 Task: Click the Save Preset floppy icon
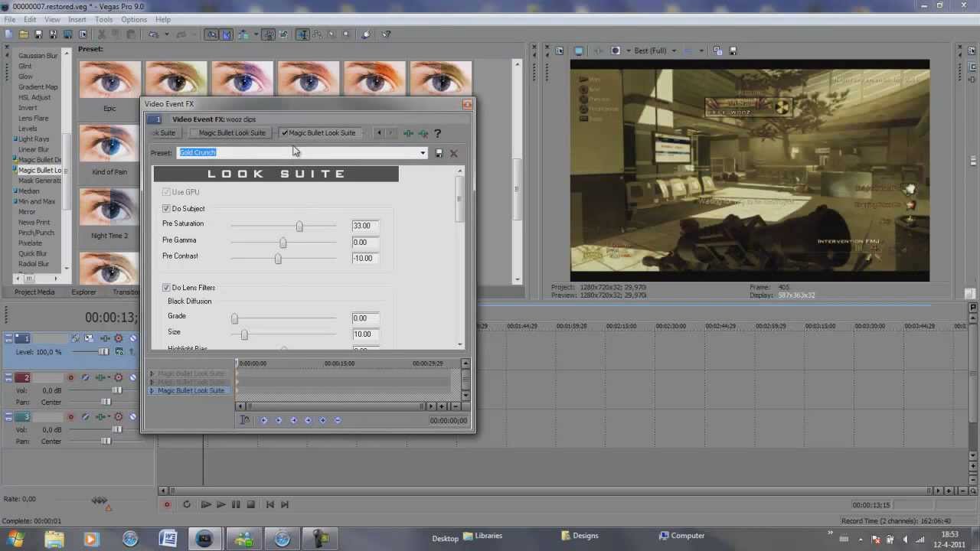[439, 153]
